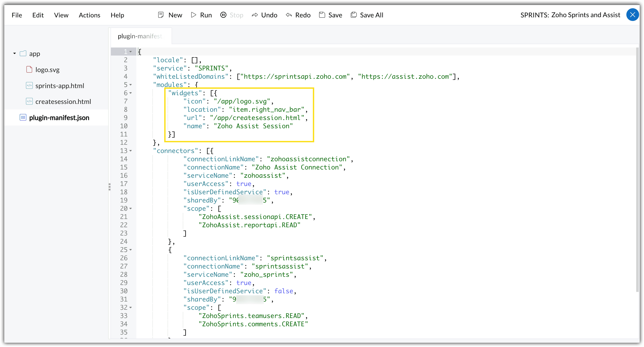Image resolution: width=644 pixels, height=347 pixels.
Task: Select plugin-manifest.json in file tree
Action: pyautogui.click(x=59, y=118)
